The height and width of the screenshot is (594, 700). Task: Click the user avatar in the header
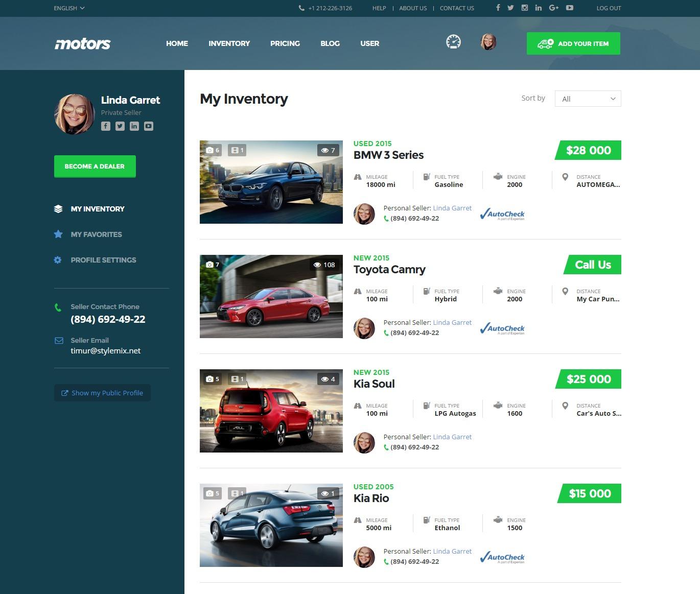[x=488, y=42]
